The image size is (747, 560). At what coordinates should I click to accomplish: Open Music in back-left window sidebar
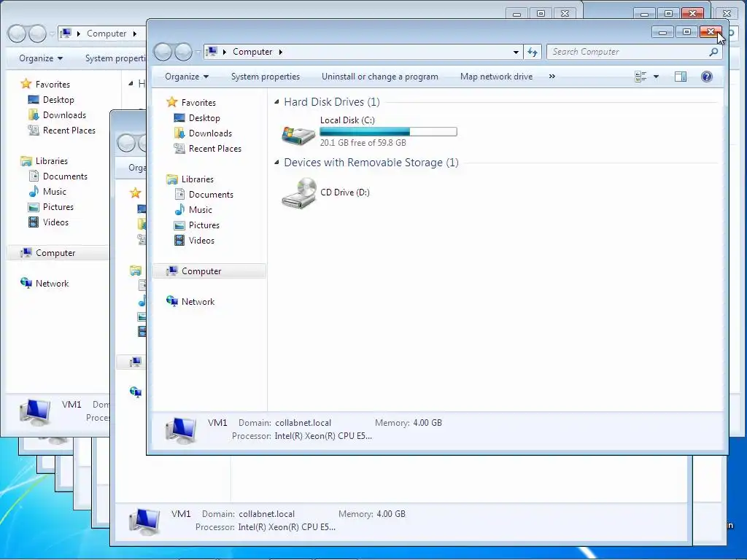54,192
